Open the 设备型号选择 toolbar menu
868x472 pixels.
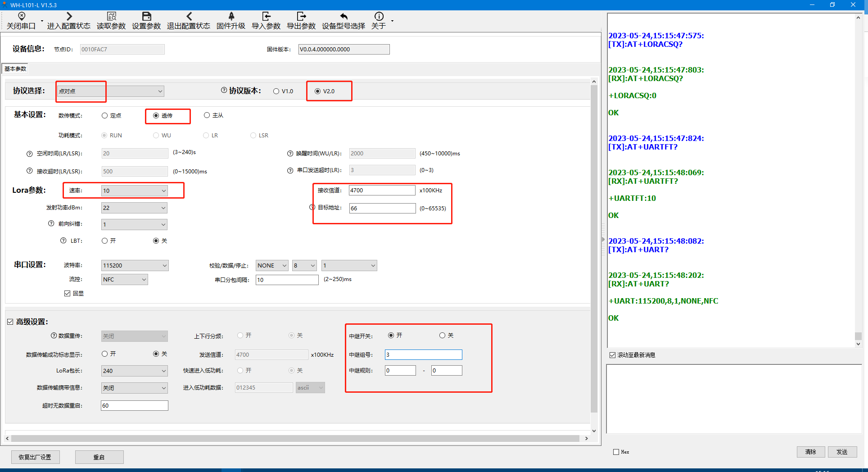point(343,21)
